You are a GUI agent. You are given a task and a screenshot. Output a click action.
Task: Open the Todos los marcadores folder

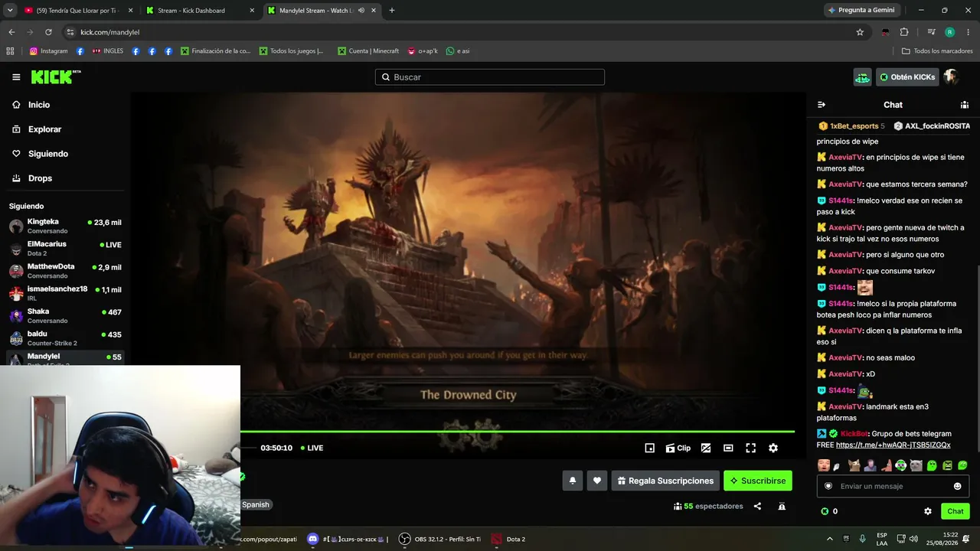pyautogui.click(x=937, y=51)
